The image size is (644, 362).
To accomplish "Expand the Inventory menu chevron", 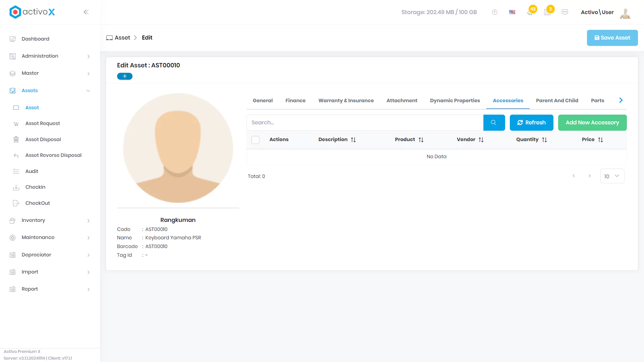I will click(89, 221).
